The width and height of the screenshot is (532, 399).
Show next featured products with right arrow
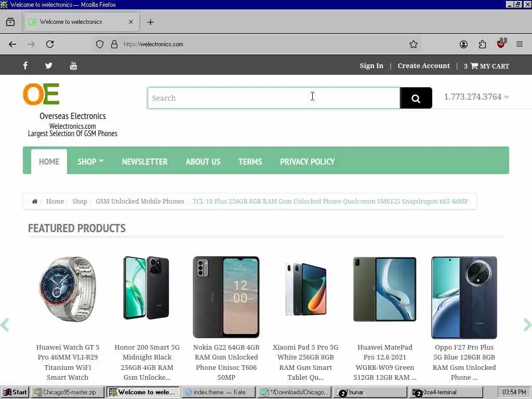pos(527,325)
